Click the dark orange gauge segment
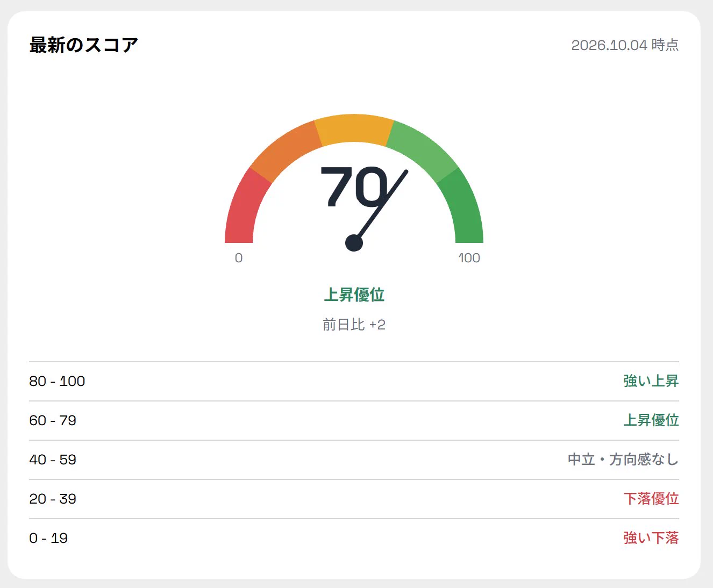This screenshot has height=588, width=713. tap(285, 149)
